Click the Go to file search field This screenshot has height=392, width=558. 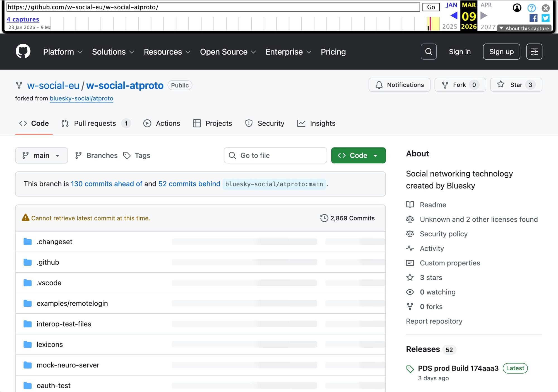[x=275, y=155]
